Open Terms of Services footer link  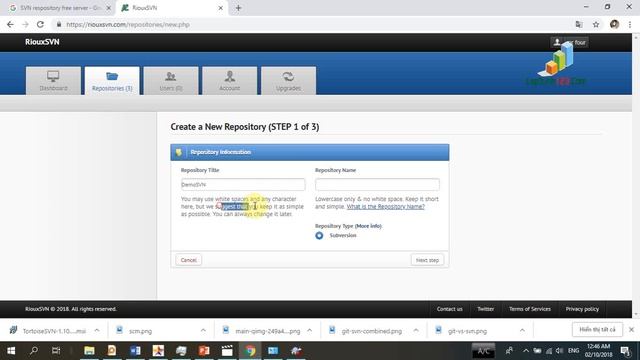click(529, 309)
